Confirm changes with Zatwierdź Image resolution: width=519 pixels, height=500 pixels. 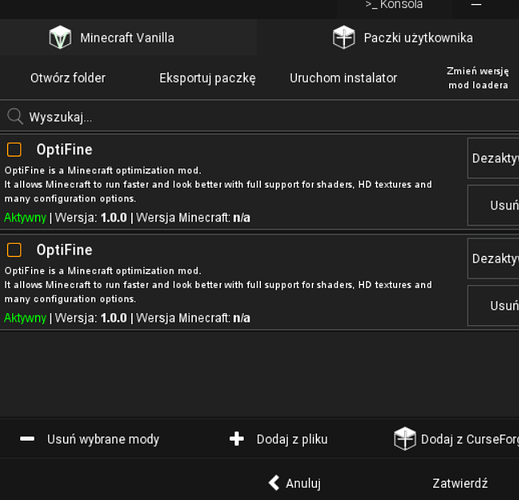pos(460,483)
